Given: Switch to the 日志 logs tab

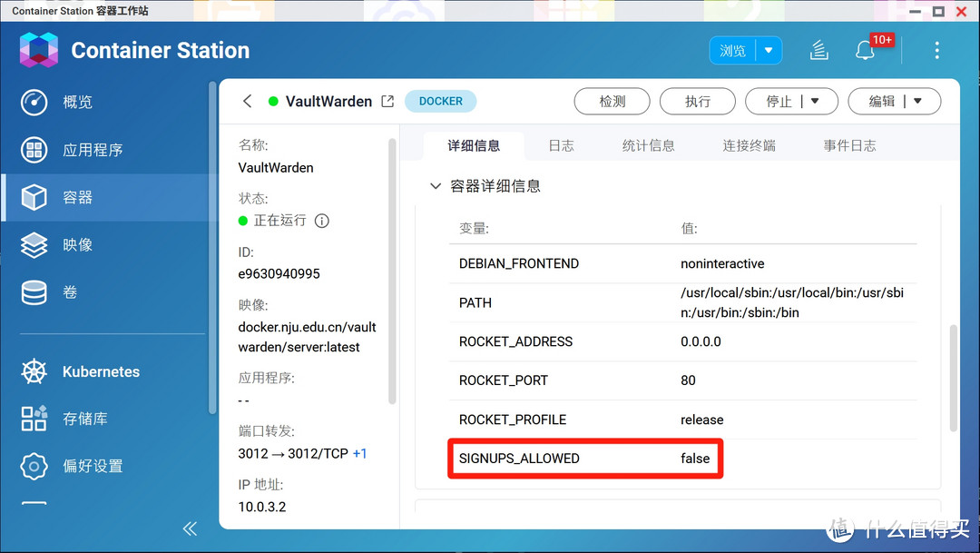Looking at the screenshot, I should pos(561,144).
